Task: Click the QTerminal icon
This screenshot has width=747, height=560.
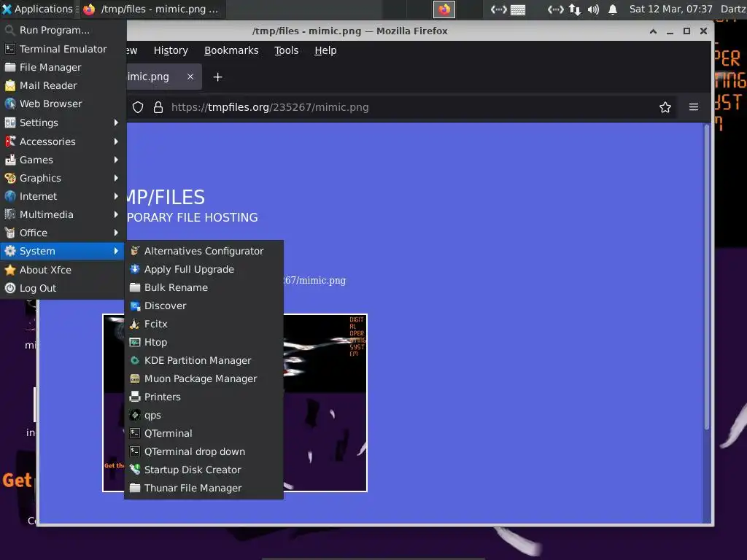Action: point(135,433)
